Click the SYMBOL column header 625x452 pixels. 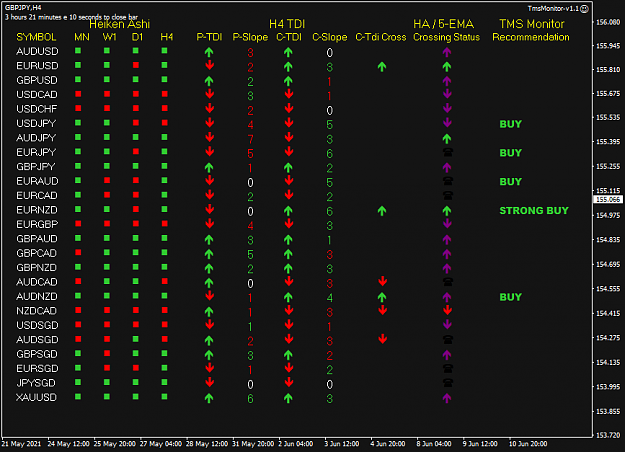pos(36,37)
